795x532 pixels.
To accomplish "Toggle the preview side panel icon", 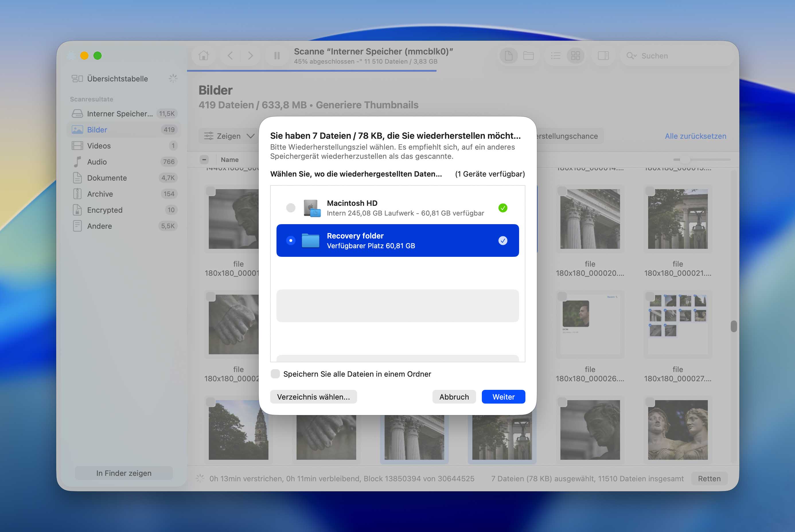I will [x=603, y=55].
